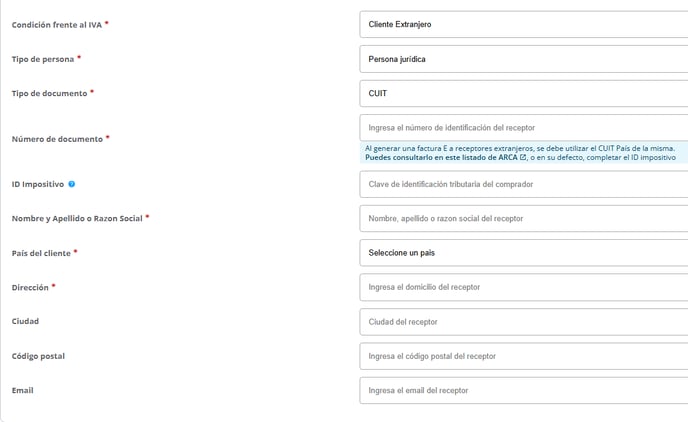Focus the receptor identification number input
The width and height of the screenshot is (688, 422).
coord(522,128)
